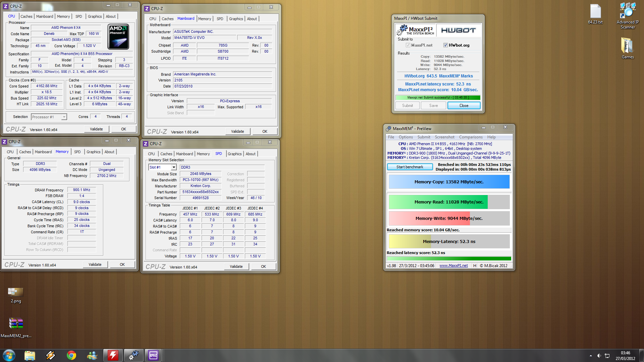Click the MaxxMEM² PreView title bar gear icon

[x=388, y=128]
